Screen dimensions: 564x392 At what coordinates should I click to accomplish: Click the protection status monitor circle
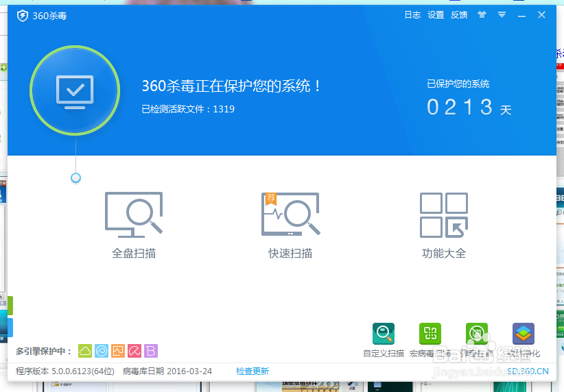click(75, 90)
